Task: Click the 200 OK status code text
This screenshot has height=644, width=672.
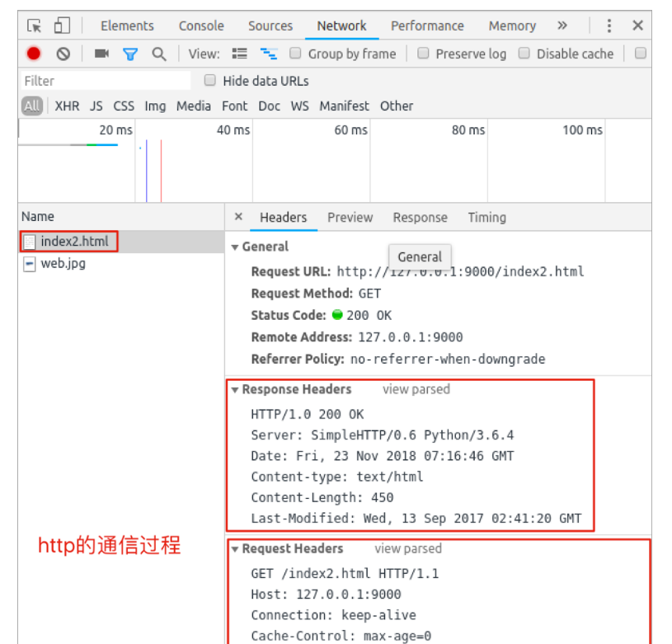Action: (369, 315)
